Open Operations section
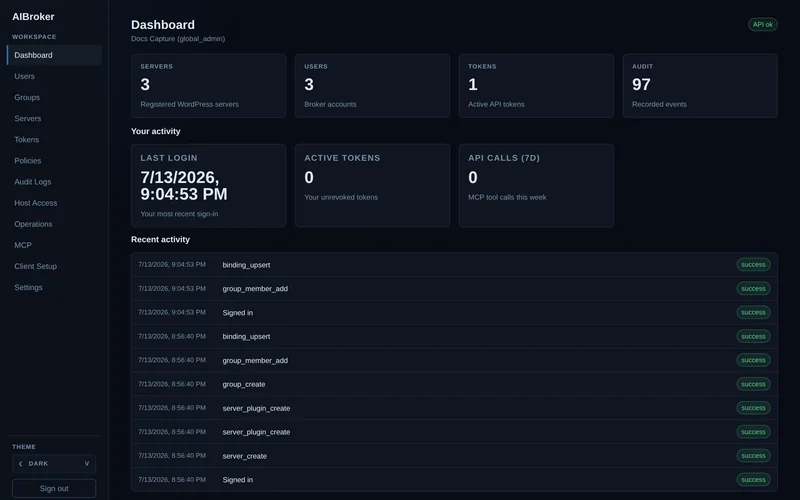The height and width of the screenshot is (500, 800). coord(54,224)
